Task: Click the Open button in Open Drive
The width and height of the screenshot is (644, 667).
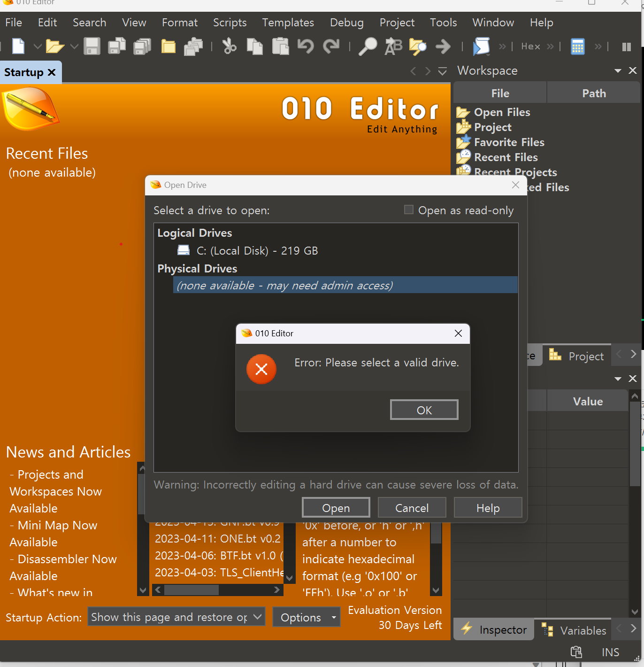Action: tap(336, 508)
